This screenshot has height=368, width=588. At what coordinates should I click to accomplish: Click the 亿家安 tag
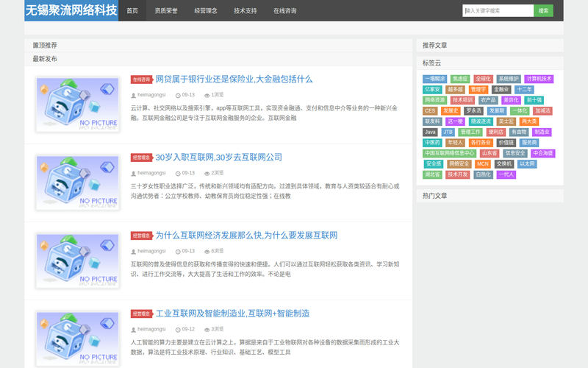pos(432,89)
